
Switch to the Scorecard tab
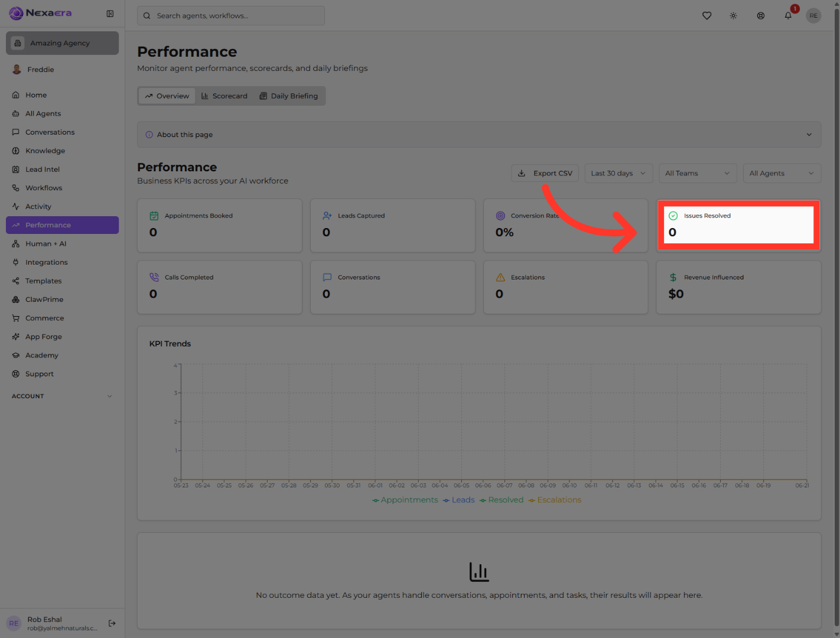point(224,96)
